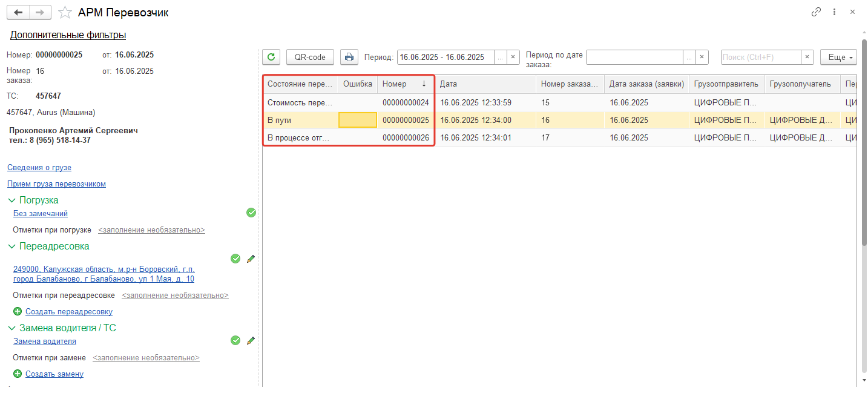Edit the redirection address with pencil
The image size is (868, 393).
[x=251, y=259]
